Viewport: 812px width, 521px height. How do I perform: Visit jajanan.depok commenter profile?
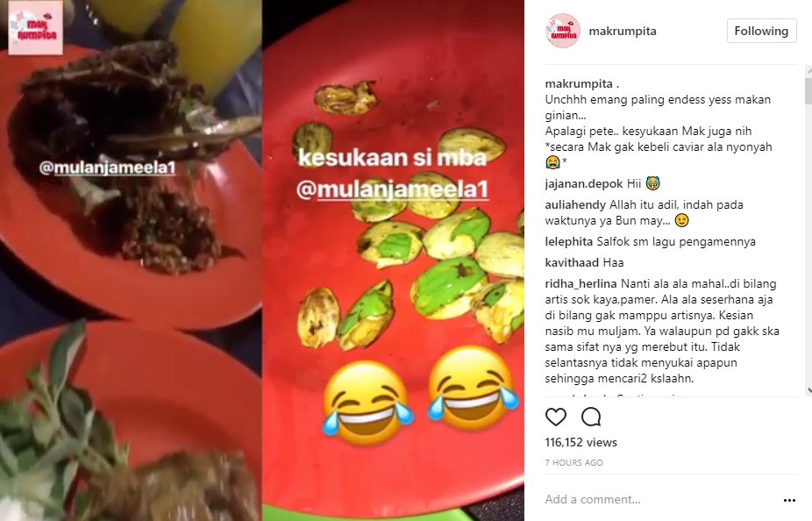tap(584, 183)
